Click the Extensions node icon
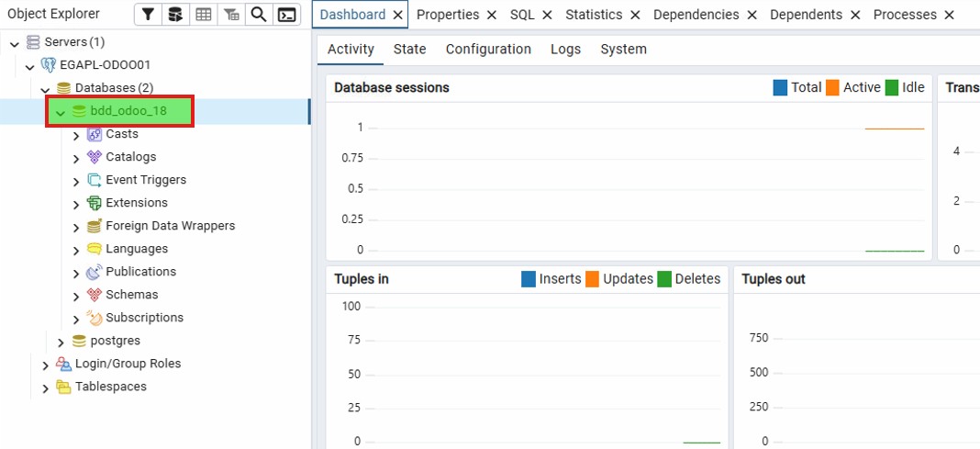This screenshot has height=449, width=980. 94,203
